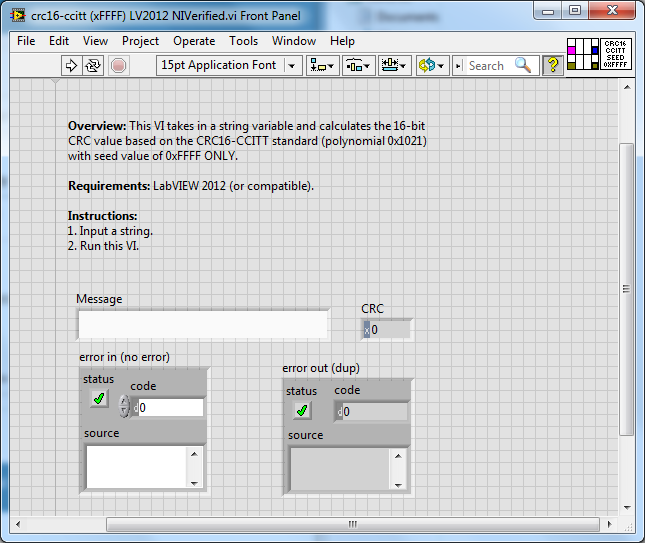
Task: Click error in source scroll down arrow
Action: click(194, 483)
